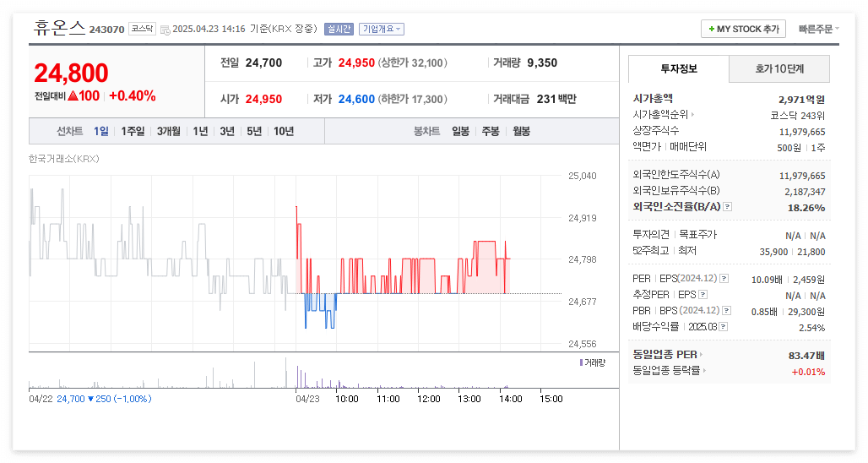Show the 주봉 candle chart
This screenshot has width=868, height=463.
click(491, 131)
